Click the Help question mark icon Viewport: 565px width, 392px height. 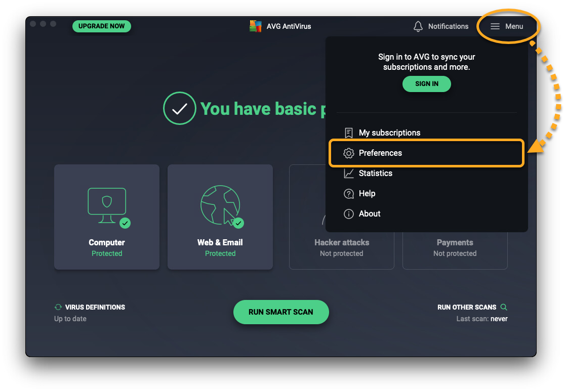(348, 194)
